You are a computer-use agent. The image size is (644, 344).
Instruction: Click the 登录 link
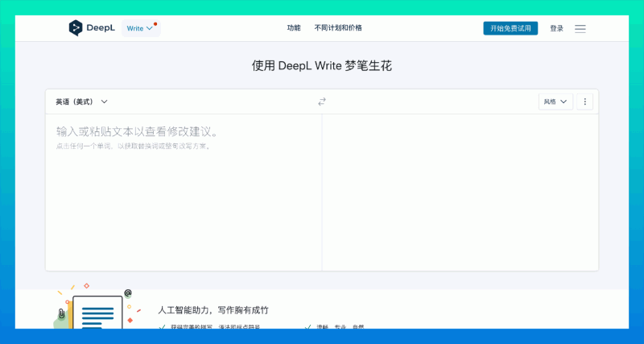556,28
